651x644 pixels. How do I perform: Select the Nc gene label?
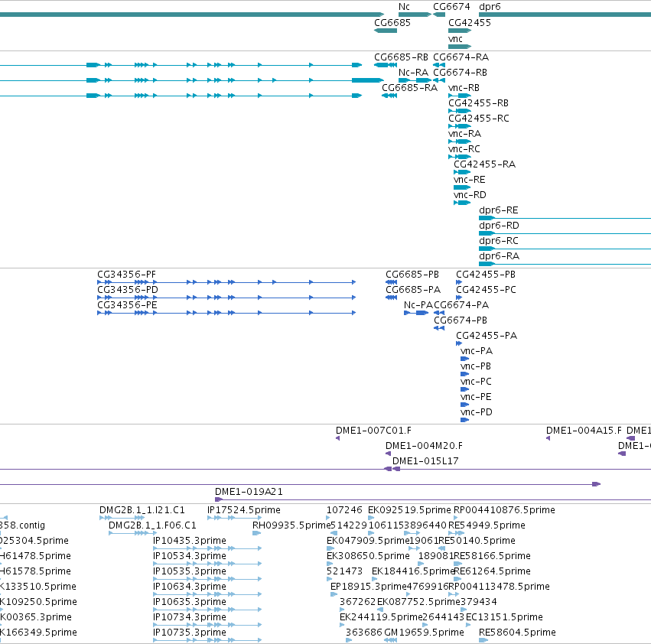point(404,7)
